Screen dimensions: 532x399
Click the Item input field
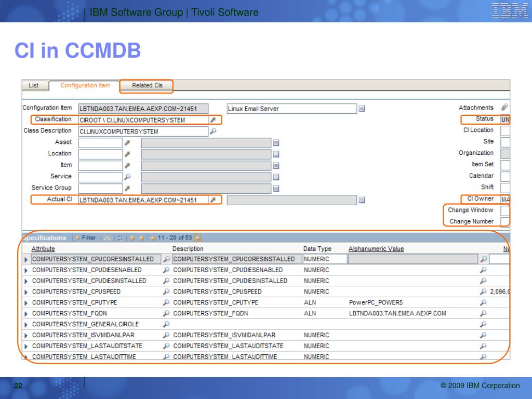click(x=100, y=166)
